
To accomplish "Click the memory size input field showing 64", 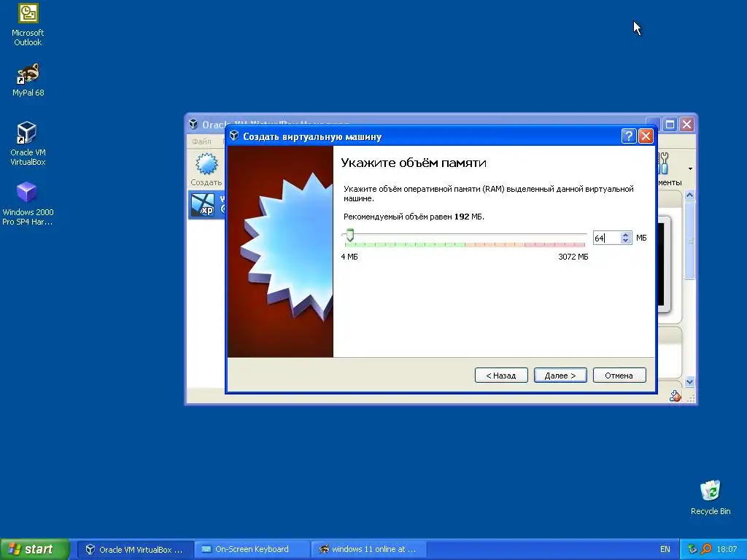I will 606,238.
